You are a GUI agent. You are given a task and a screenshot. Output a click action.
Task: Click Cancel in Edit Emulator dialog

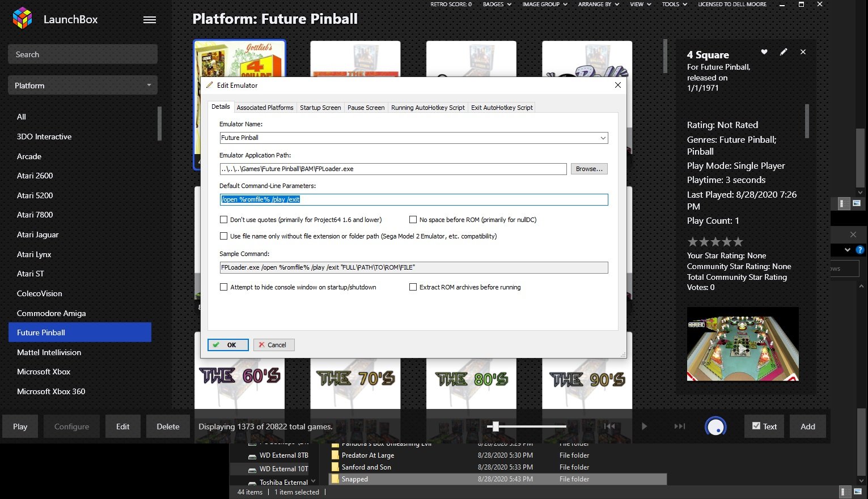coord(274,345)
